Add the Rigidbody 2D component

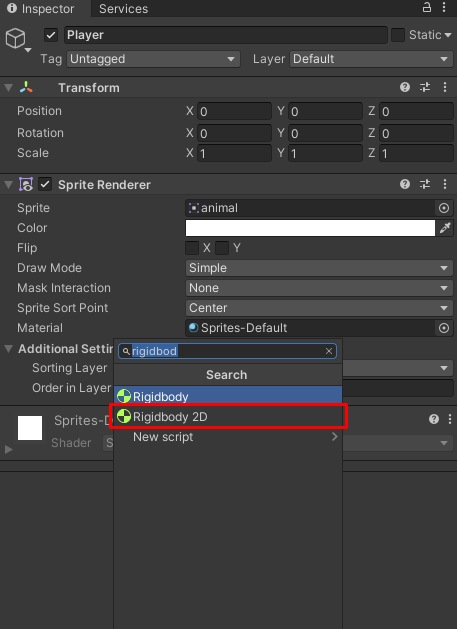pos(228,417)
